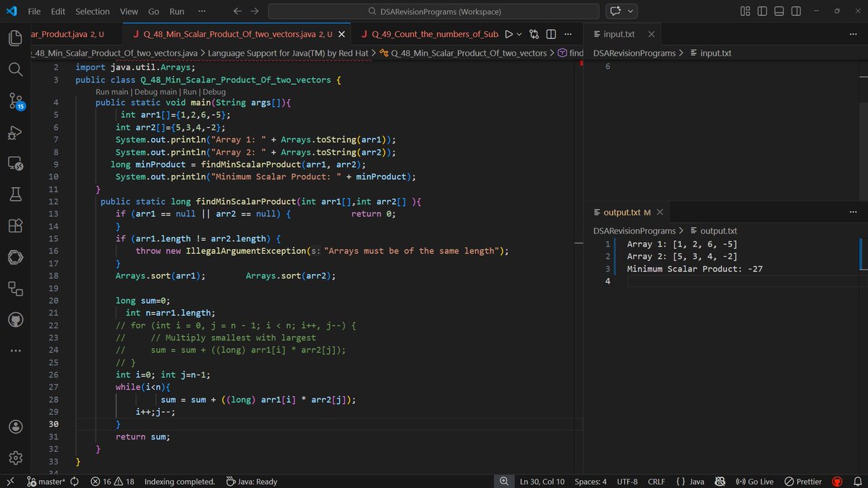Open the Testing flask view
The height and width of the screenshot is (488, 868).
16,194
